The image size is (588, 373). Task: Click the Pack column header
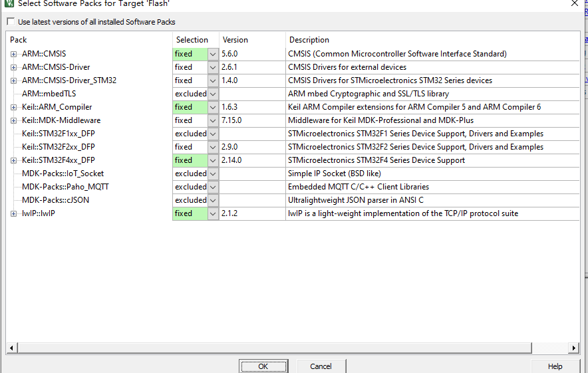89,40
